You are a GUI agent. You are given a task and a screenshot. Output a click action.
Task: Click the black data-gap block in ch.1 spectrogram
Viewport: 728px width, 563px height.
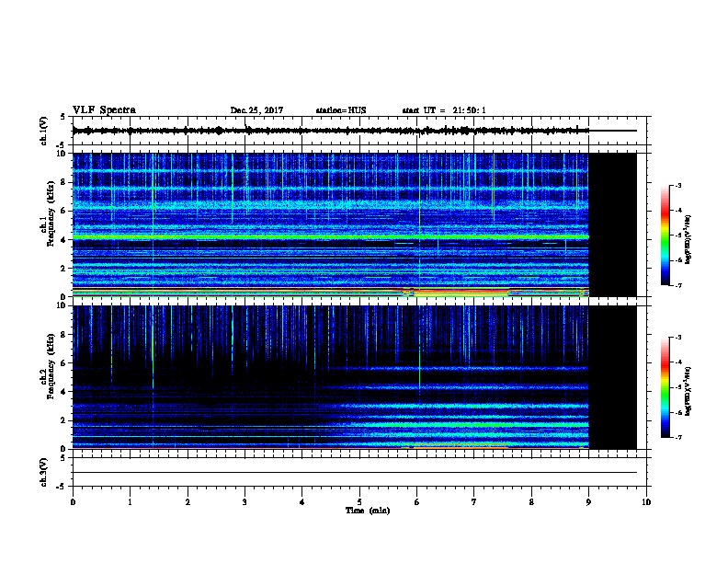(x=612, y=224)
